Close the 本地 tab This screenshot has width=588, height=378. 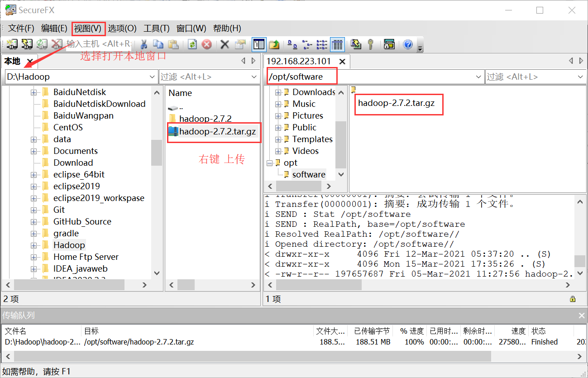point(30,61)
